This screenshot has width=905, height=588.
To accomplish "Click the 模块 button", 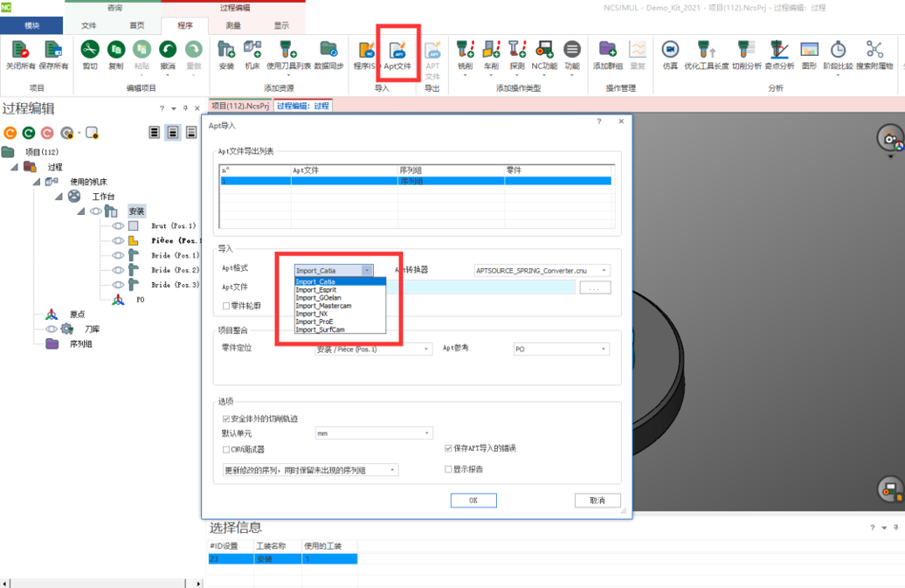I will [x=31, y=25].
